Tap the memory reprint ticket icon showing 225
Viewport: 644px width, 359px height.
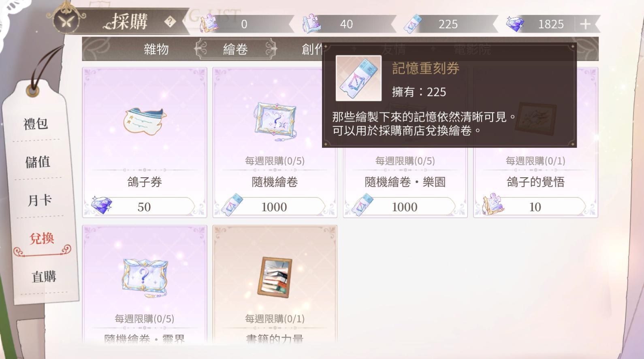[x=413, y=24]
